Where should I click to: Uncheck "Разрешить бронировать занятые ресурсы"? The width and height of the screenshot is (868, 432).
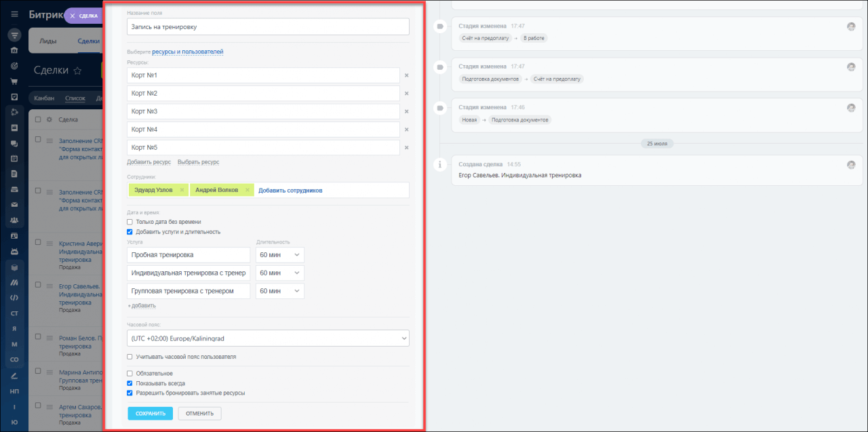coord(130,393)
